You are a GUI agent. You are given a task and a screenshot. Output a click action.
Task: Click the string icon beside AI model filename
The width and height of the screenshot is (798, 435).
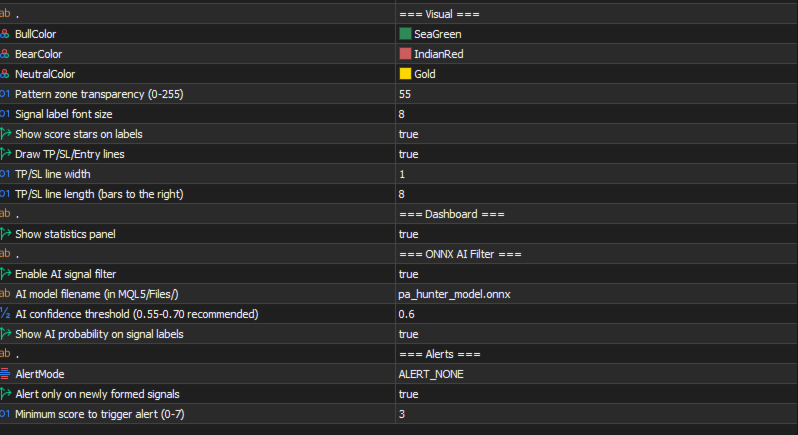tap(5, 294)
